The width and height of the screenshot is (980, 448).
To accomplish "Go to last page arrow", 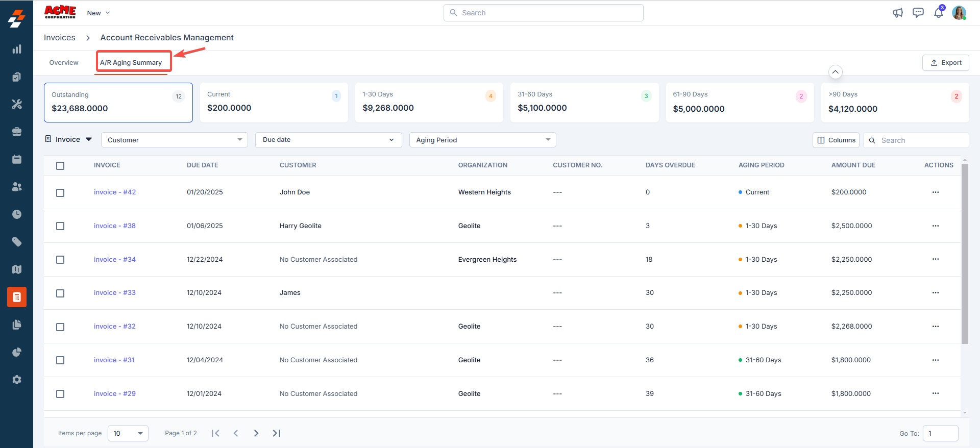I will pyautogui.click(x=277, y=433).
